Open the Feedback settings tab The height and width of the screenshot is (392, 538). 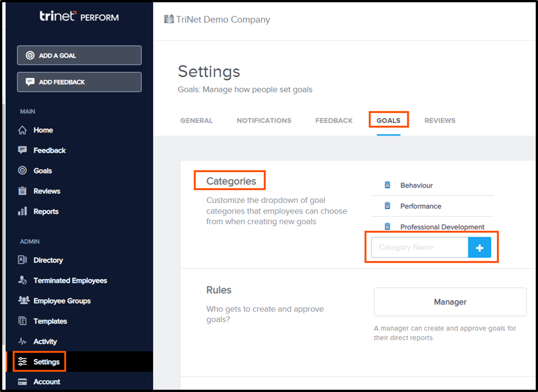(334, 121)
